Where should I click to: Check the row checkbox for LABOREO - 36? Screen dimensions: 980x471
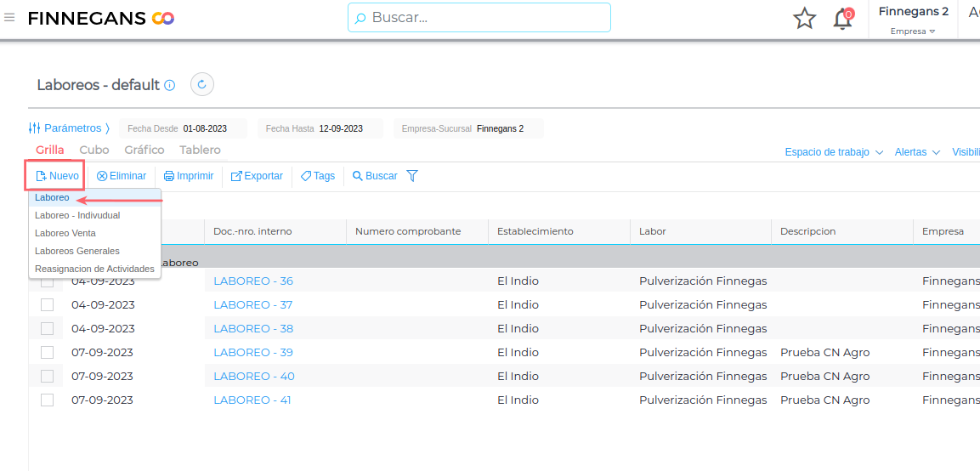47,282
